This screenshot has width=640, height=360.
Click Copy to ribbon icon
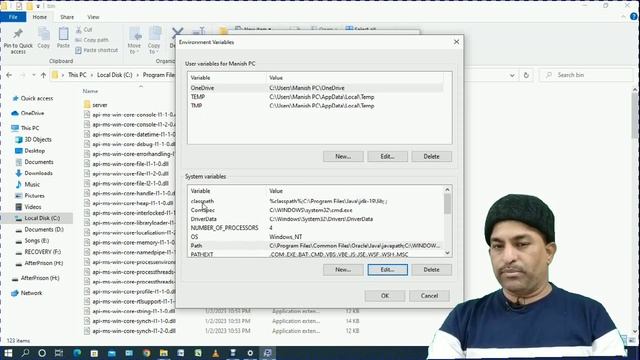pos(154,40)
